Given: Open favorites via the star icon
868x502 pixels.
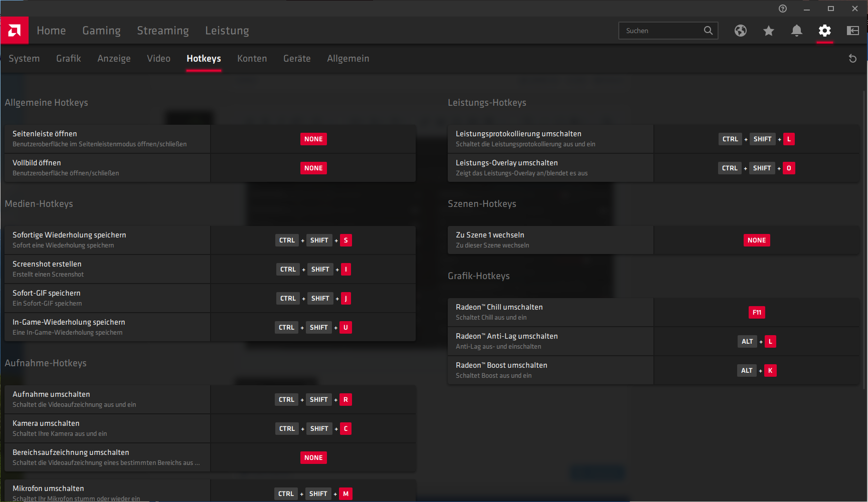Looking at the screenshot, I should (x=769, y=31).
